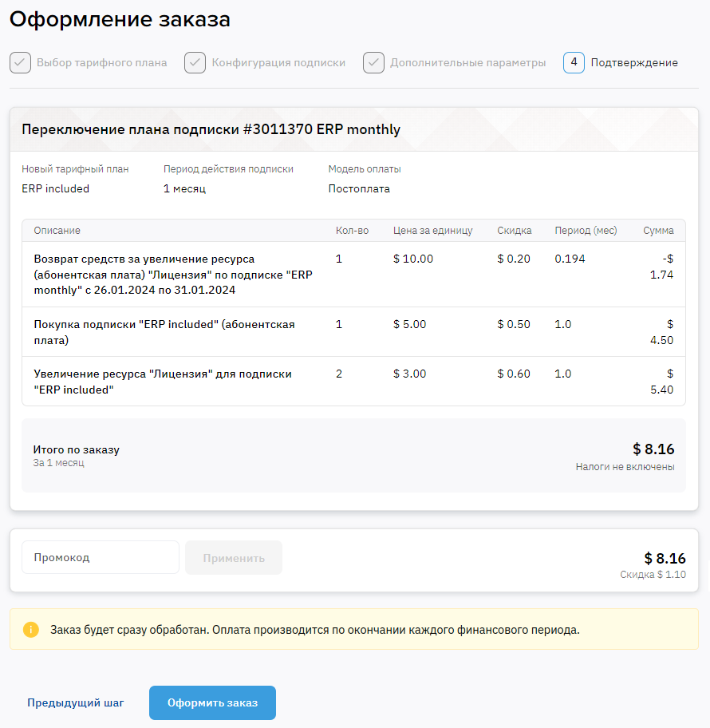The image size is (710, 728).
Task: Click the Итого по заказу label
Action: (x=76, y=449)
